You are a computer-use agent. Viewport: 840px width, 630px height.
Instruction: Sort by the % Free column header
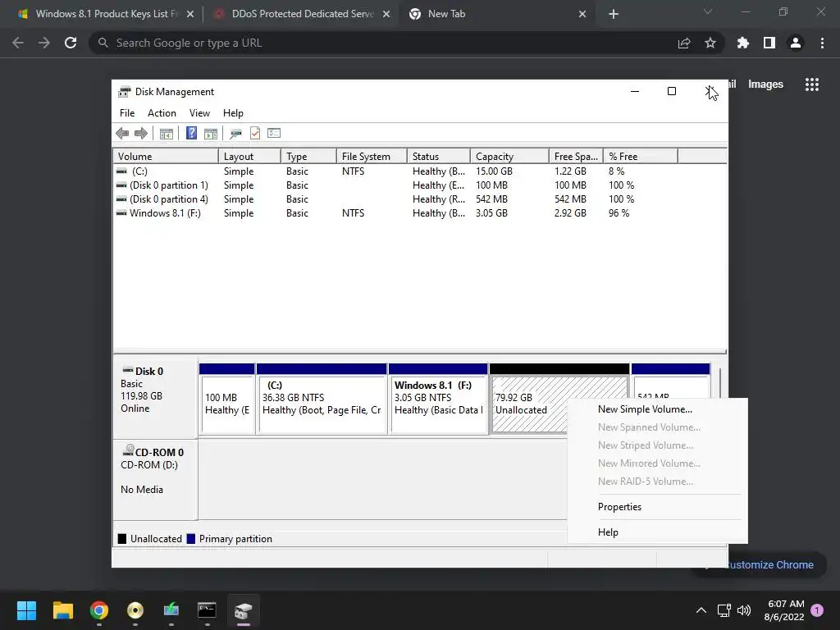(641, 157)
